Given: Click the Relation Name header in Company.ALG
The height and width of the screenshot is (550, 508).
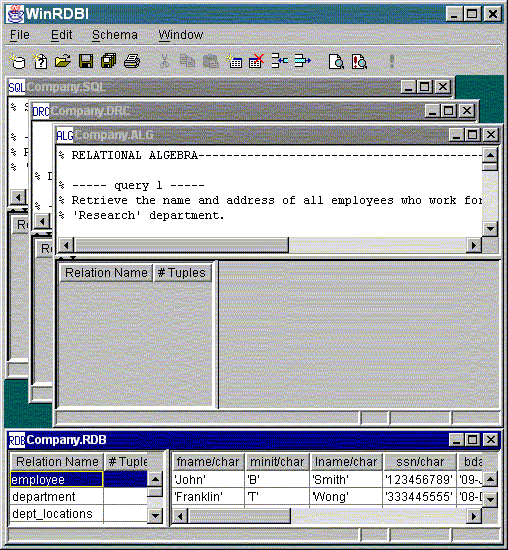Looking at the screenshot, I should [106, 273].
